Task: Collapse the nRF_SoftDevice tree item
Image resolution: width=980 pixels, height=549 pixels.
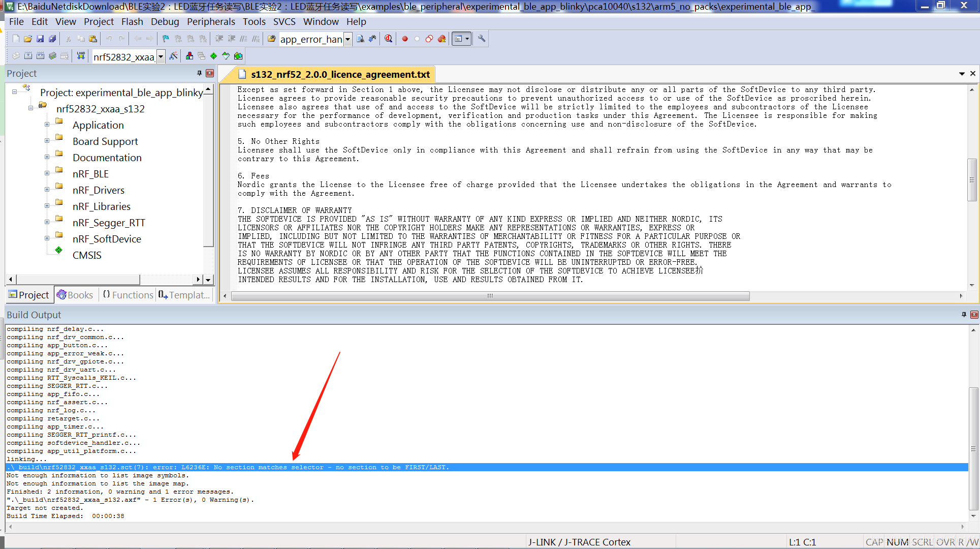Action: 46,238
